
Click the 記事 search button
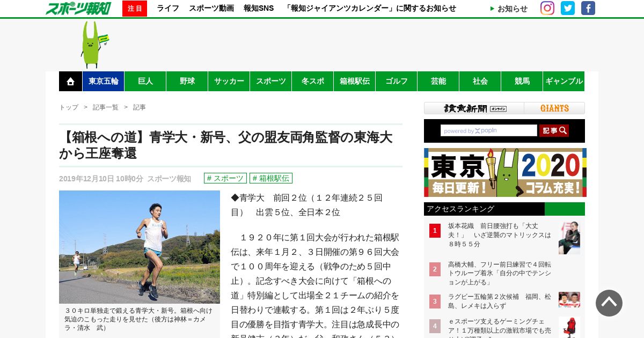554,130
